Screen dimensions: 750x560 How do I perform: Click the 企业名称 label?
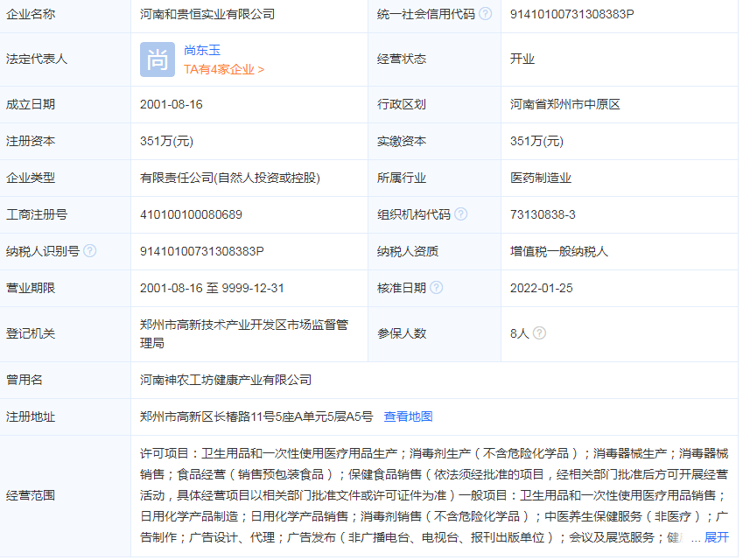coord(31,14)
